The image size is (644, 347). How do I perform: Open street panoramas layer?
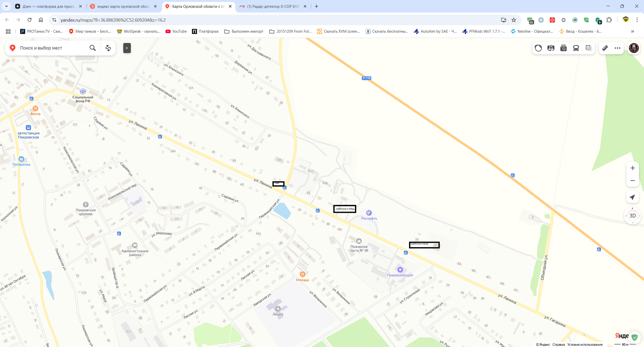(x=551, y=48)
